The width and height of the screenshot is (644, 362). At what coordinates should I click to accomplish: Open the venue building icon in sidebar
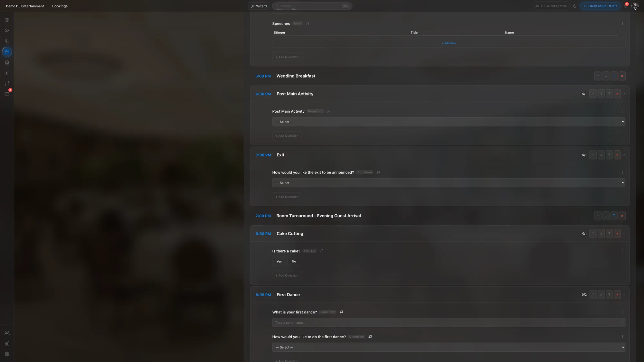tap(7, 62)
